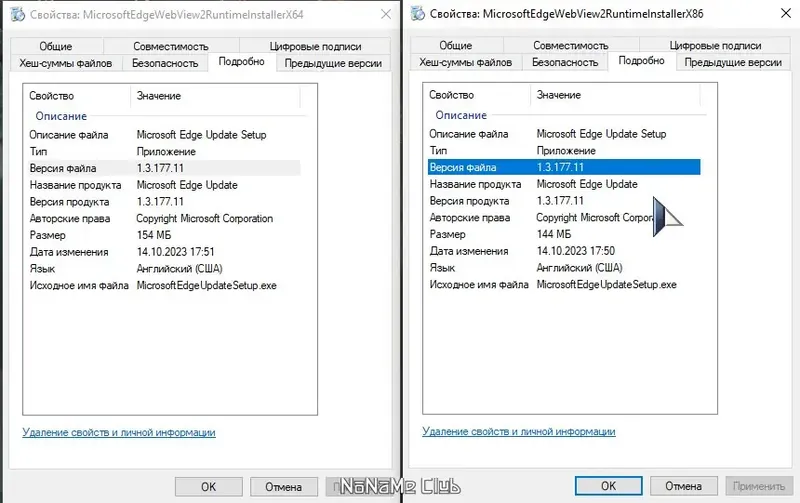Select Версия продукта row in X64 window

(164, 202)
